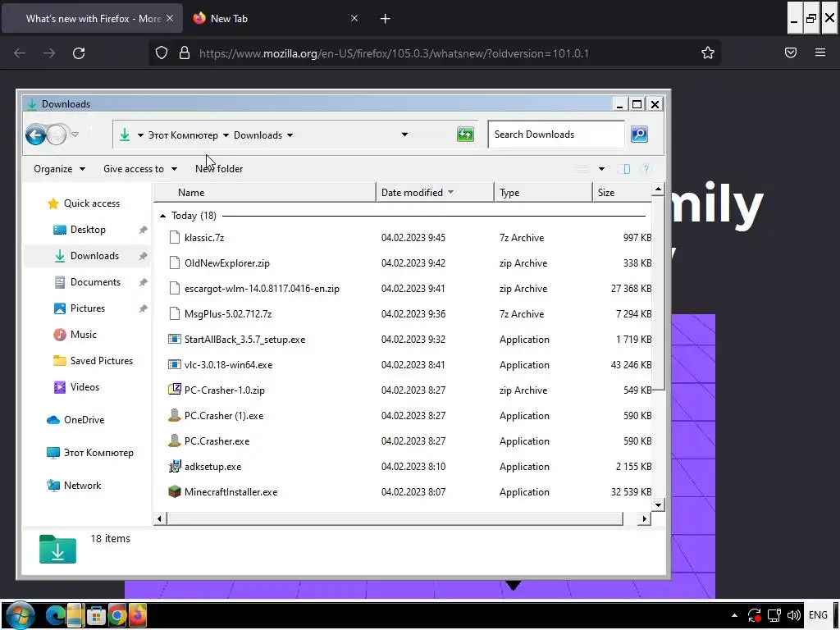Open recent locations arrow beside navigation buttons
The image size is (840, 630).
coord(75,135)
